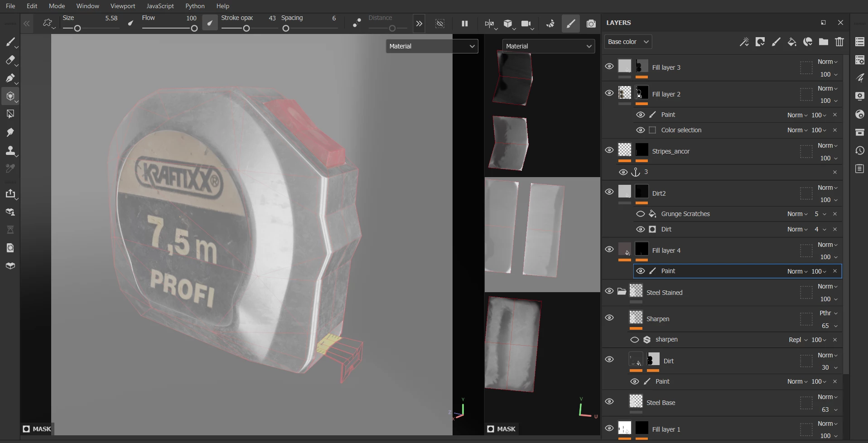This screenshot has width=868, height=443.
Task: Switch to rendering mode via camera icon
Action: coord(591,24)
